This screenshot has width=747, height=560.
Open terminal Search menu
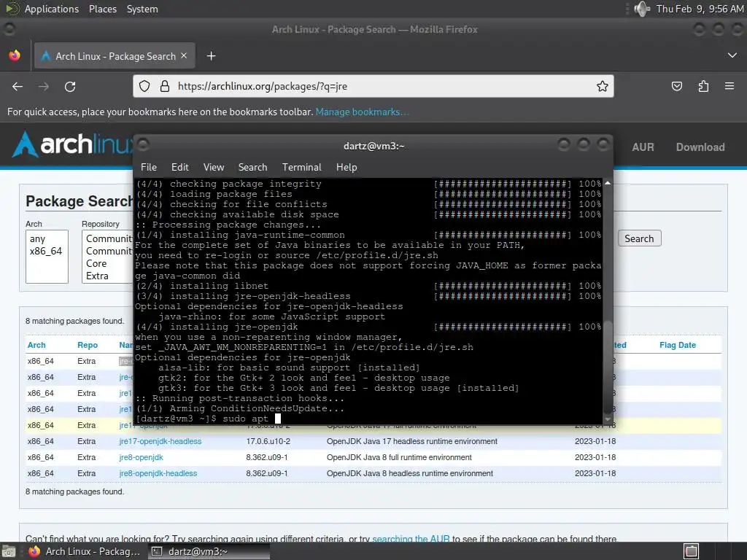tap(252, 167)
